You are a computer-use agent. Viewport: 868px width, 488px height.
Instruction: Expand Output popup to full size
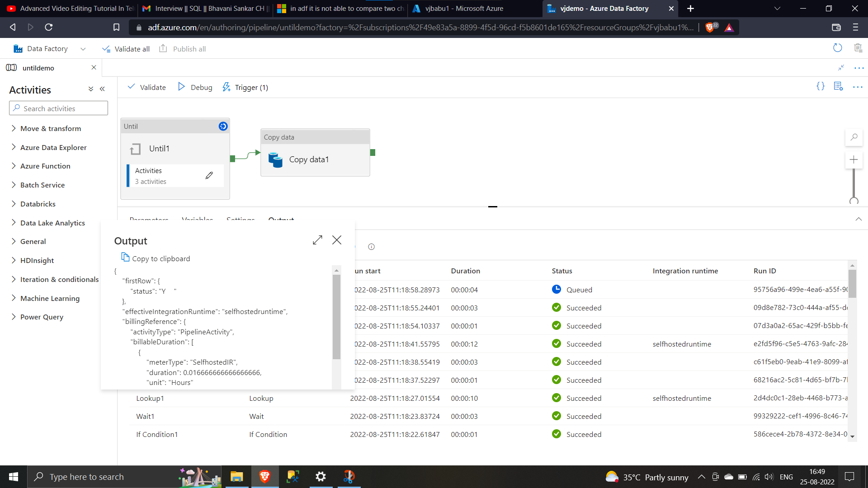(x=317, y=240)
